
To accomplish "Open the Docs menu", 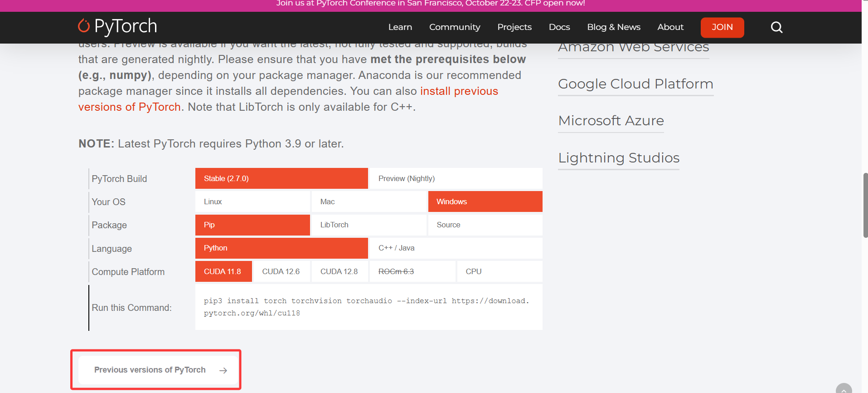I will point(559,27).
